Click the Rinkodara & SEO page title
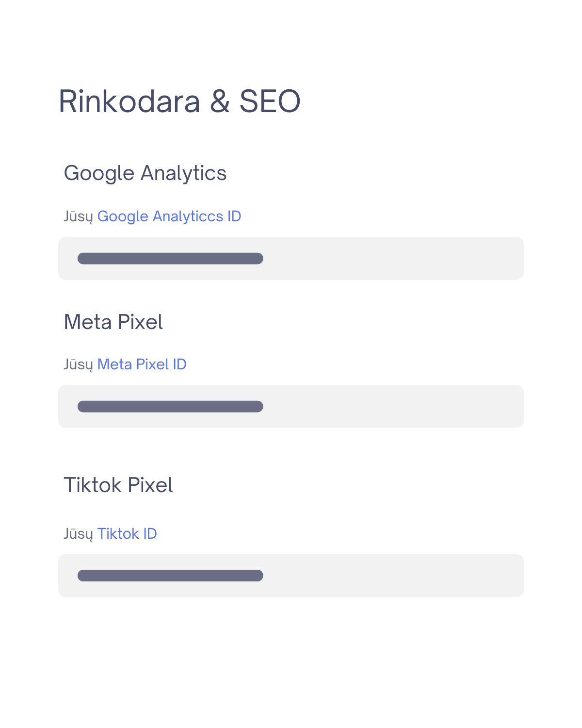Screen dimensions: 582x728 point(179,101)
